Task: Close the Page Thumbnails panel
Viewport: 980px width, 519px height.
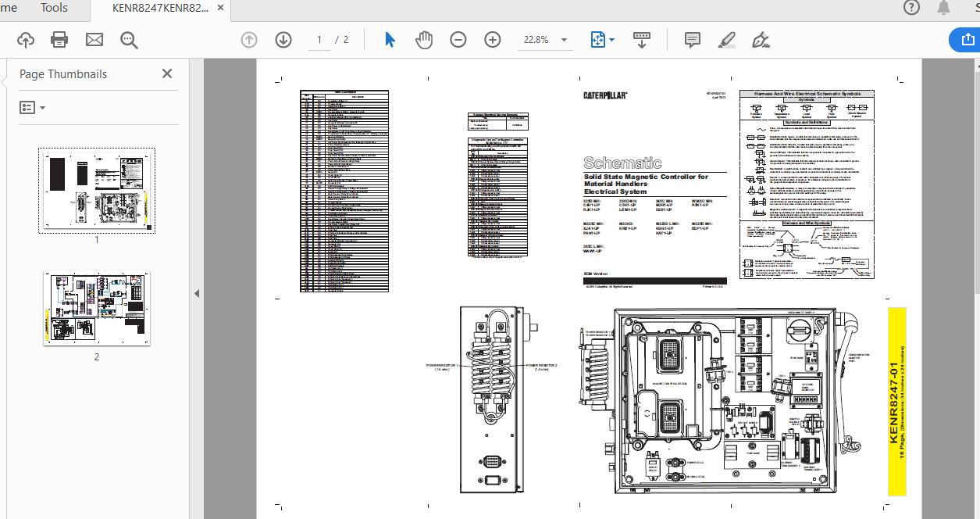Action: pyautogui.click(x=167, y=73)
